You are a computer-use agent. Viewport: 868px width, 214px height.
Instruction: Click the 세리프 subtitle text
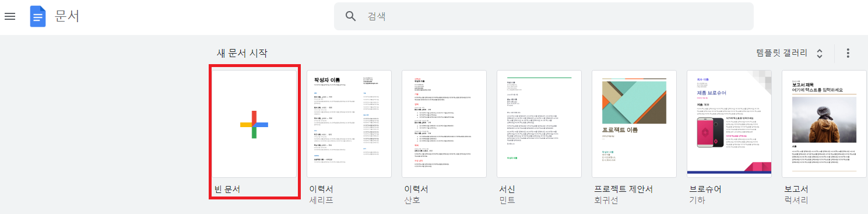[x=321, y=201]
